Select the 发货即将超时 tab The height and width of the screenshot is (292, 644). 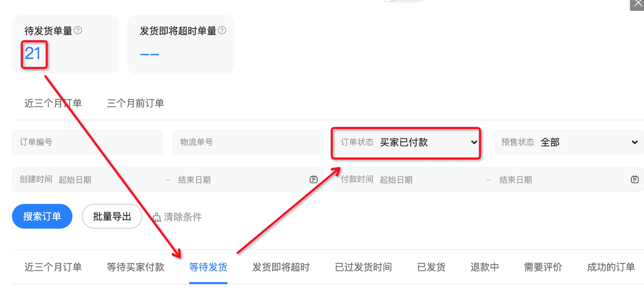(x=280, y=267)
